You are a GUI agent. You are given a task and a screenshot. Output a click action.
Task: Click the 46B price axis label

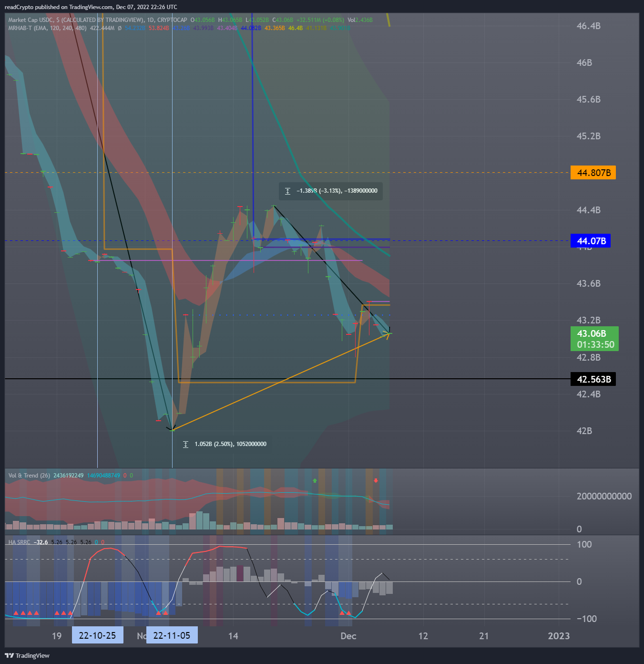(584, 62)
